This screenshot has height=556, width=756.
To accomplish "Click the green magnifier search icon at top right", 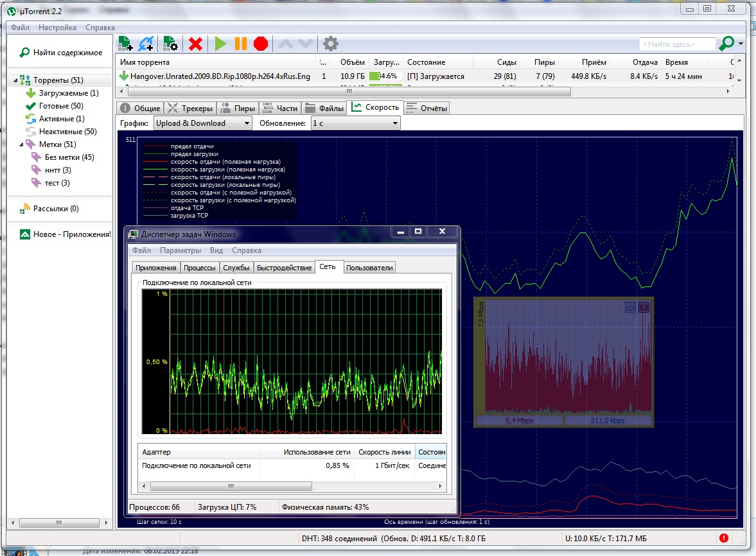I will [x=726, y=44].
